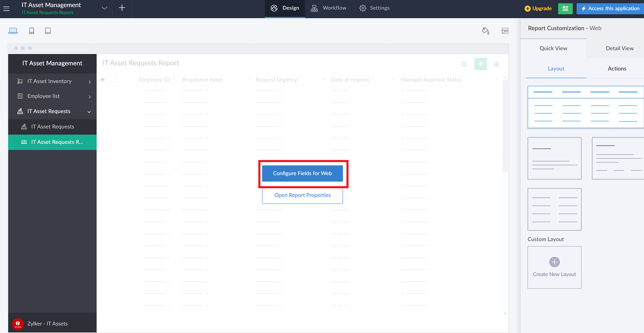The image size is (644, 333).
Task: Click the Upgrade link
Action: pyautogui.click(x=538, y=9)
